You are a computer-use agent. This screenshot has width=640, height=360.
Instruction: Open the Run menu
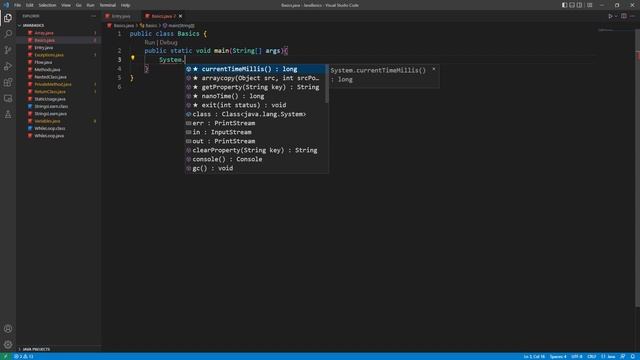coord(91,5)
